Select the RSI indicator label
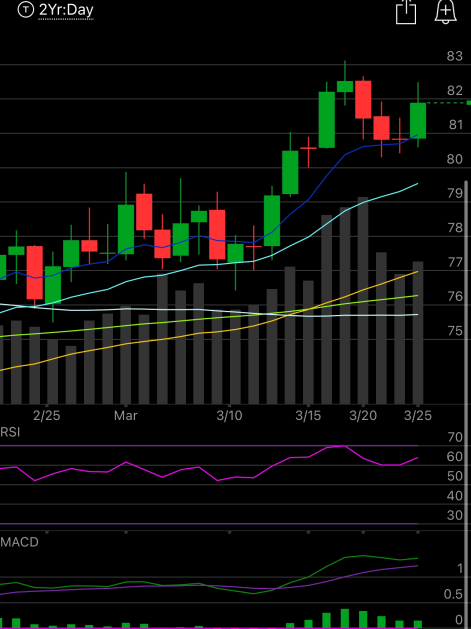This screenshot has height=629, width=471. (10, 432)
